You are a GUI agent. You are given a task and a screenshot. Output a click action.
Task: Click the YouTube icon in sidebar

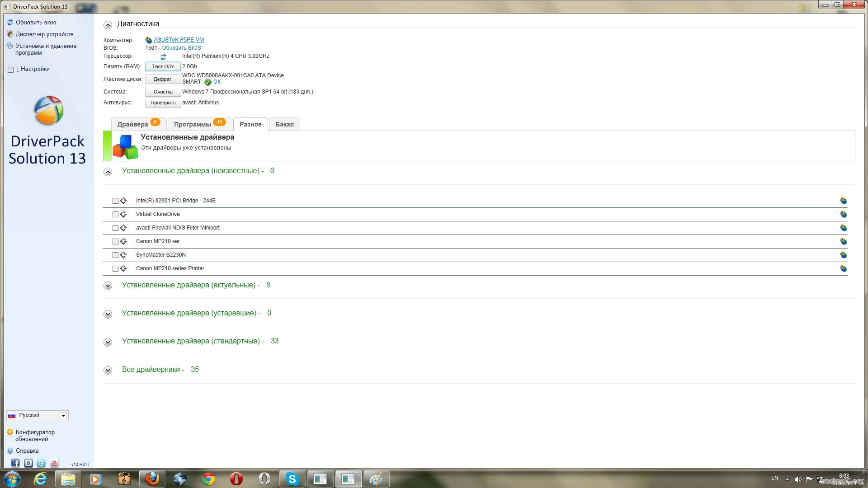(x=54, y=463)
